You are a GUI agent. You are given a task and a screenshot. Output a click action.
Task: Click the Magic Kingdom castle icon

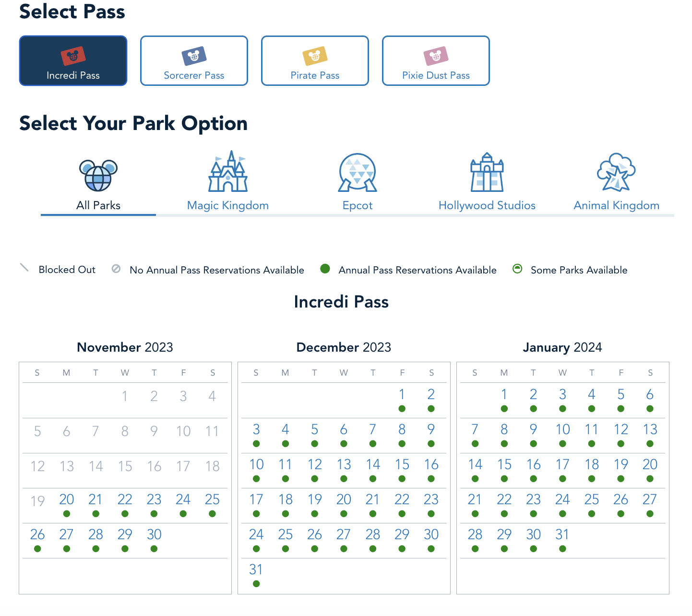[228, 172]
